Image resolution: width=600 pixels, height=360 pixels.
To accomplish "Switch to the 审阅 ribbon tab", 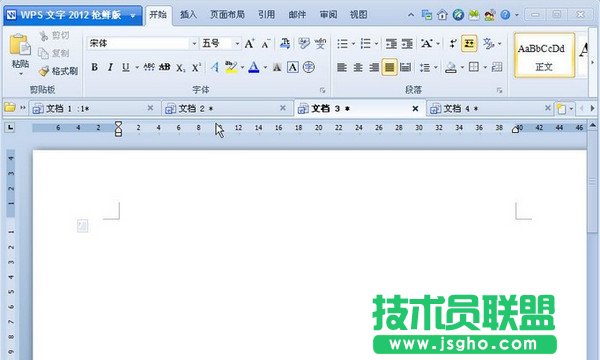I will click(328, 15).
